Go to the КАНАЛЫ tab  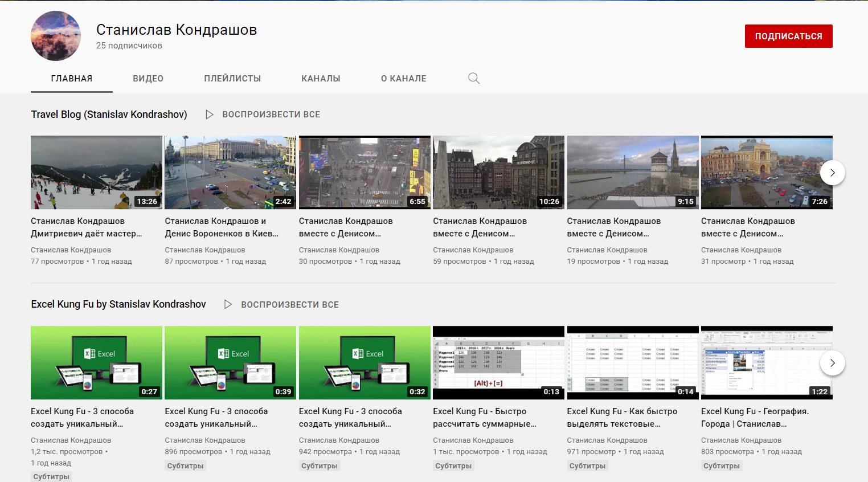click(321, 79)
